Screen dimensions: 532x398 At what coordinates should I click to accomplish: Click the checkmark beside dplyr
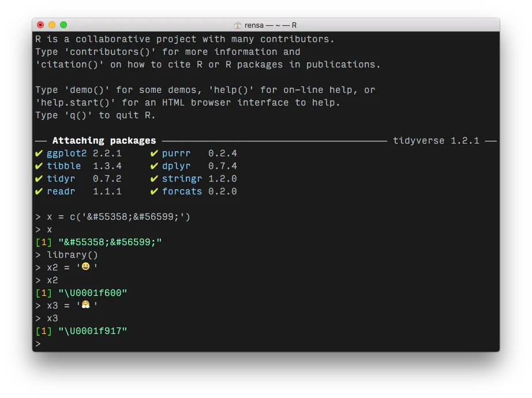[154, 166]
